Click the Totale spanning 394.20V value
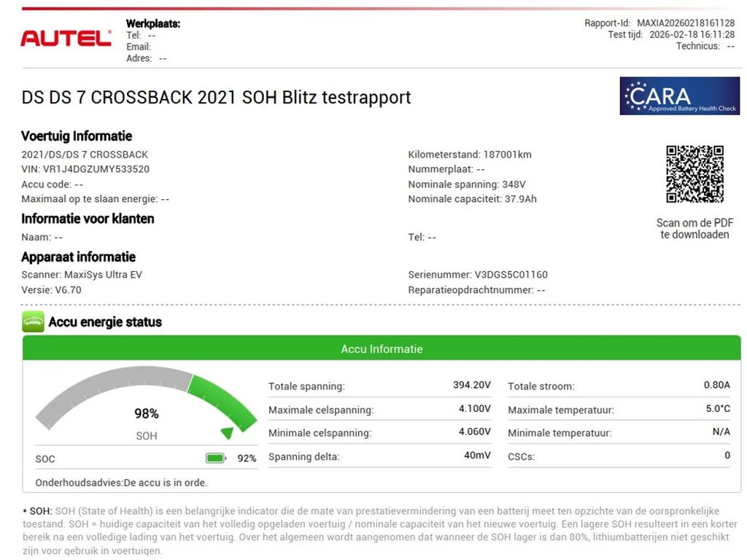 coord(471,386)
